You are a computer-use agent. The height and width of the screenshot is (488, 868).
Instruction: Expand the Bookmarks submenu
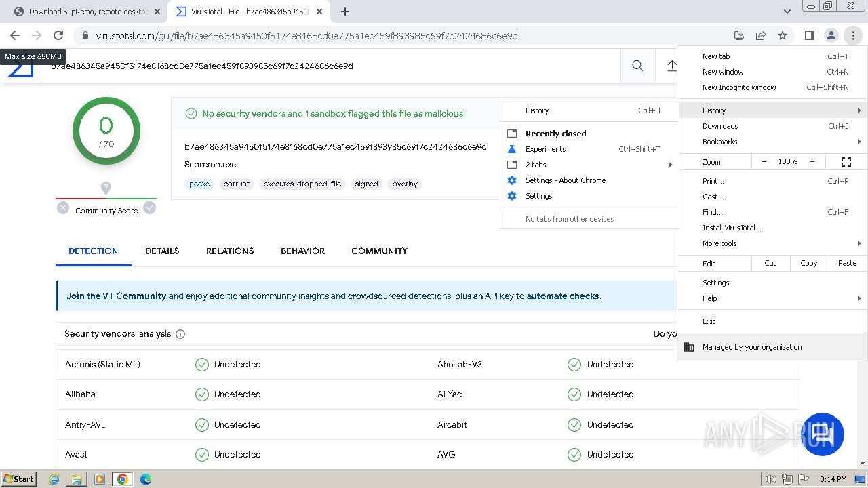click(x=772, y=142)
